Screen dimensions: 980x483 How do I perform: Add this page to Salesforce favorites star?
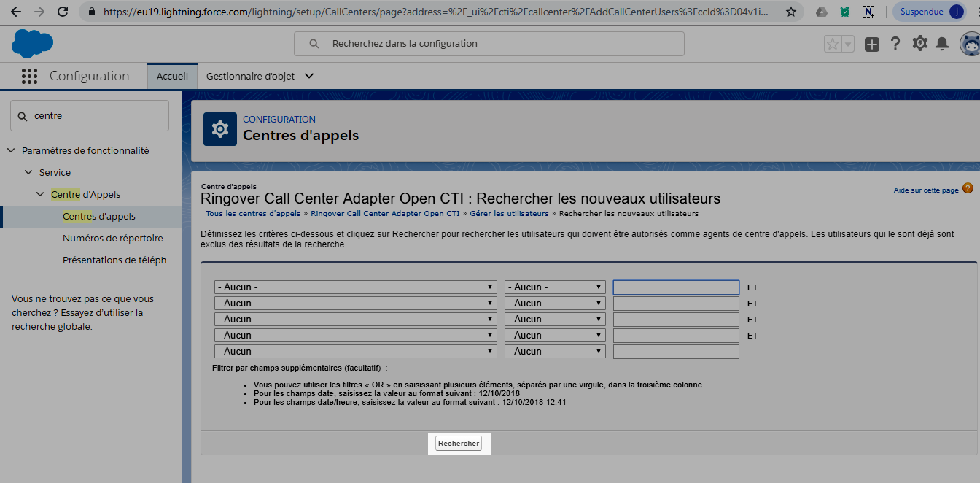tap(832, 44)
